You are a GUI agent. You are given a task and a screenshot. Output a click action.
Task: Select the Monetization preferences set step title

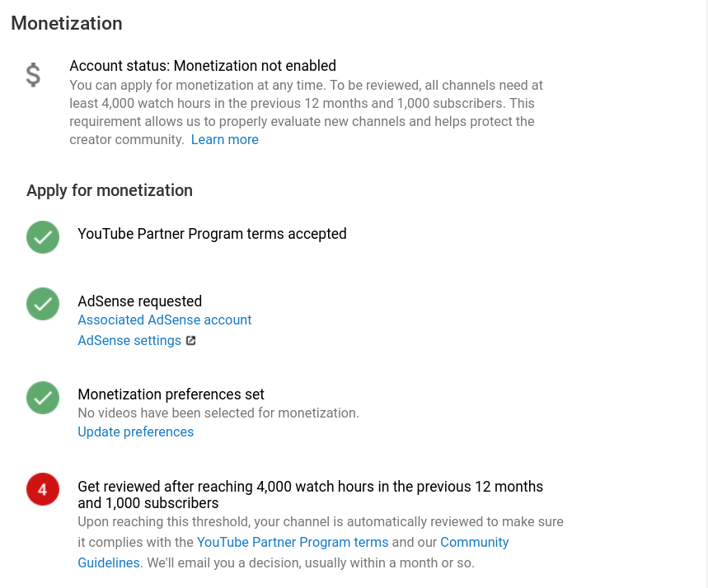click(x=171, y=394)
